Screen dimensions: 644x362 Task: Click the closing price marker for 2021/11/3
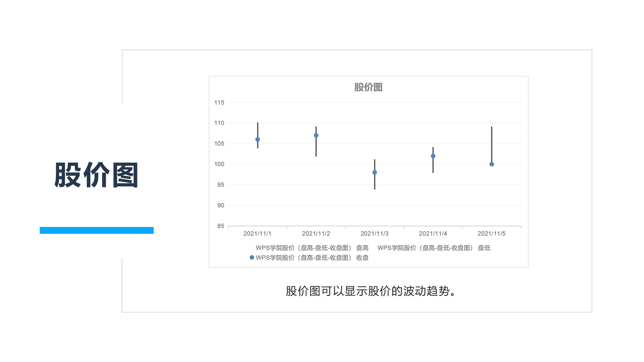coord(375,172)
